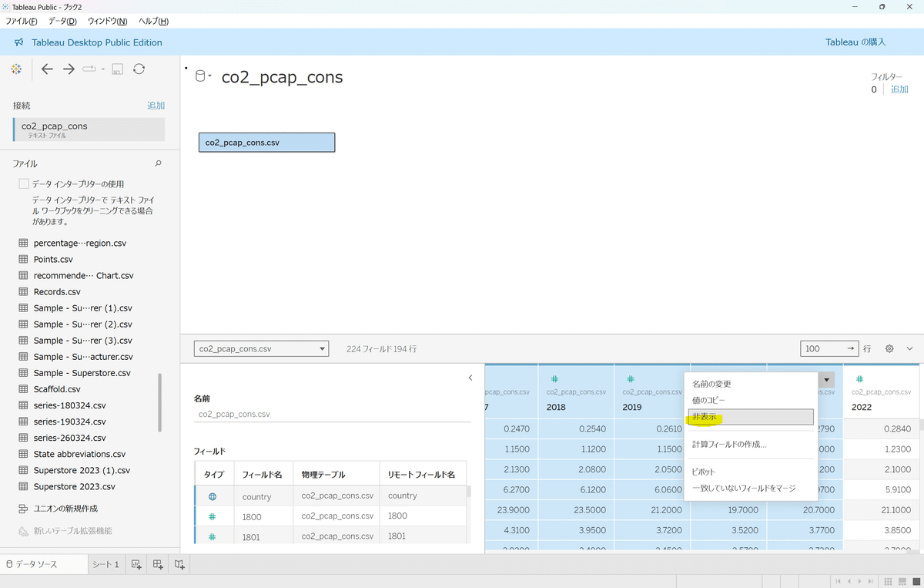
Task: Click ユニオンの新規作成 link
Action: click(x=65, y=509)
